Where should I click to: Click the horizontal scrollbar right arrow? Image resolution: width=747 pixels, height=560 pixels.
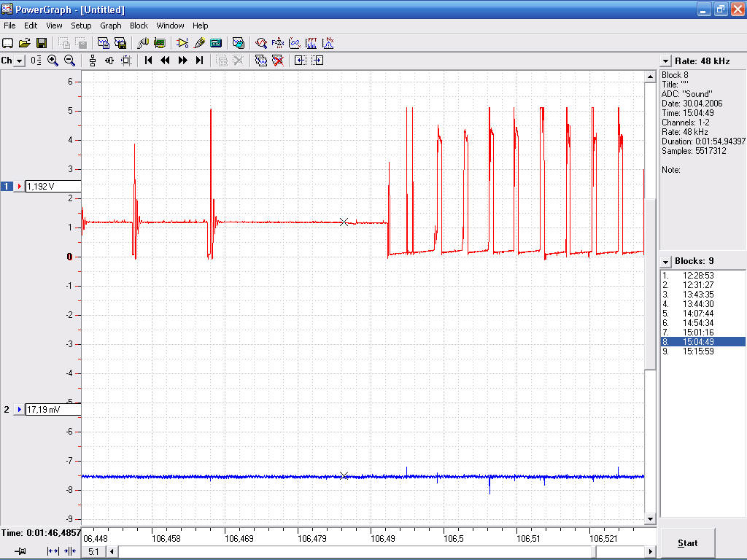[x=650, y=552]
